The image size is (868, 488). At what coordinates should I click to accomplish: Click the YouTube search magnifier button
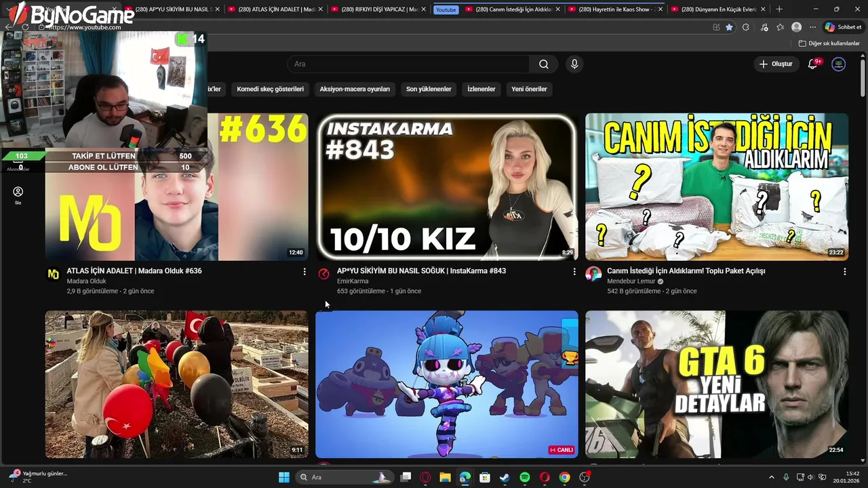point(544,64)
